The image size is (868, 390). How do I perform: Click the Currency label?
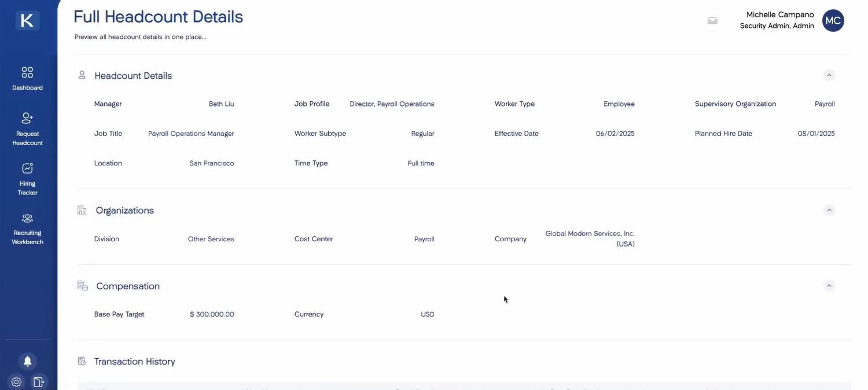[309, 314]
